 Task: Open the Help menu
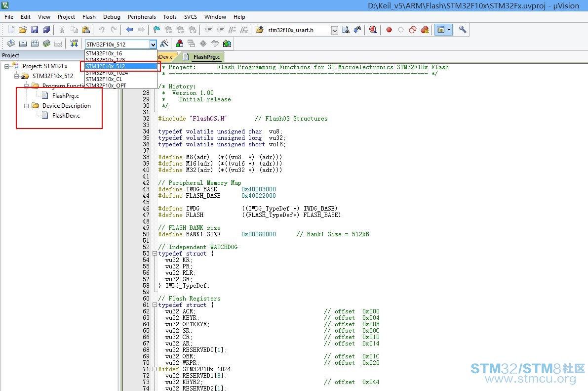point(239,17)
